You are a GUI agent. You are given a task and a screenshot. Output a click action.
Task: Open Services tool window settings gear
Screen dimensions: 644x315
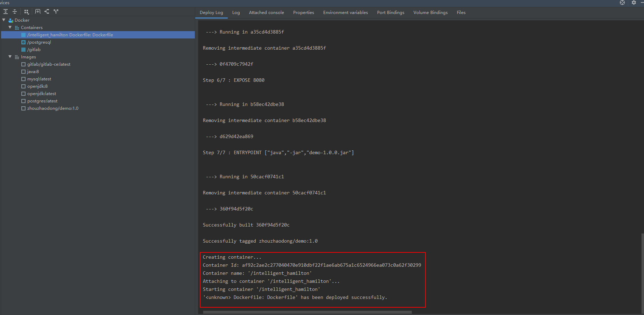click(x=634, y=3)
